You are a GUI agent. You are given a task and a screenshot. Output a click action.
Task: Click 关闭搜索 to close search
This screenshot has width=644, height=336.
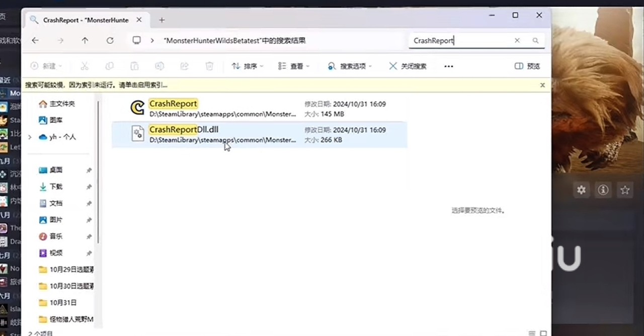(408, 66)
